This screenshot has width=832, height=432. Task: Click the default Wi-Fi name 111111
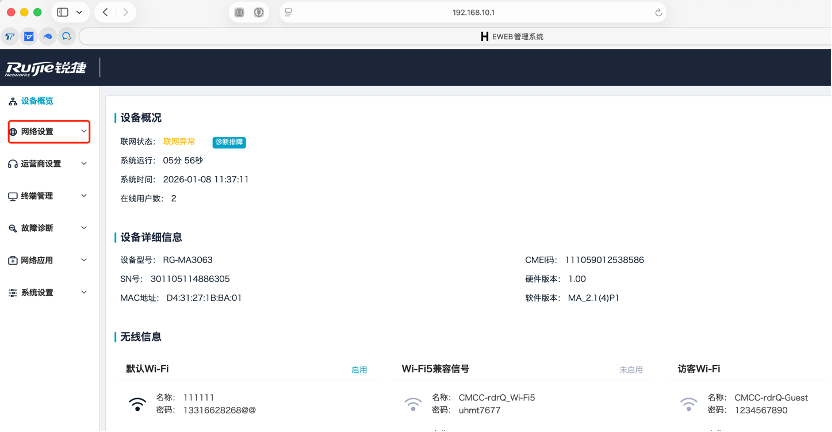(198, 398)
